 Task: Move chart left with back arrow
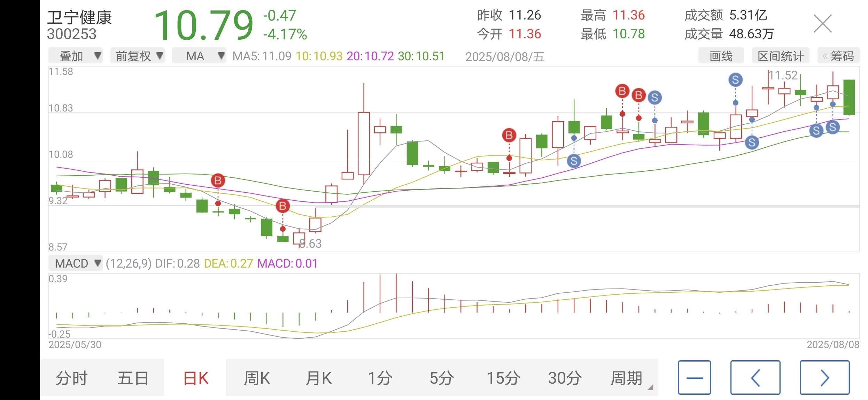click(755, 378)
